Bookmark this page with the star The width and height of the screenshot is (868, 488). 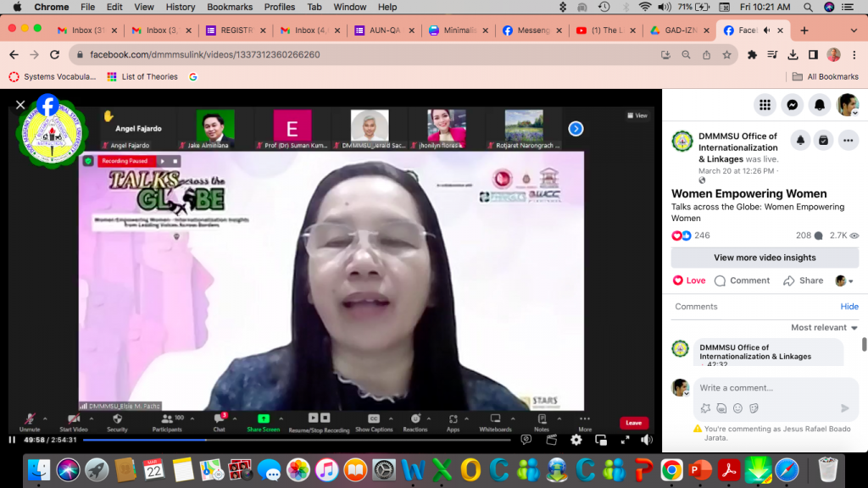(726, 55)
